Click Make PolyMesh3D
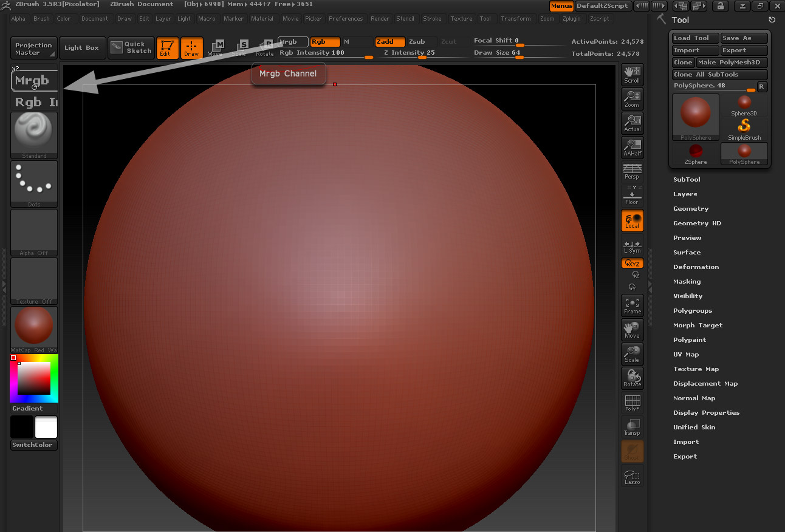785x532 pixels. (x=732, y=62)
